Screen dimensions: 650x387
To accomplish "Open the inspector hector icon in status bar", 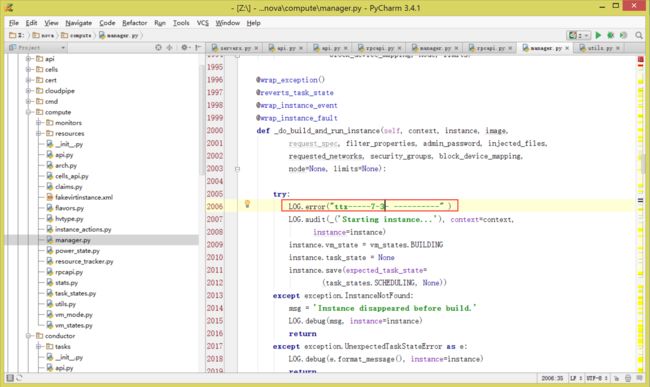I will click(x=628, y=378).
